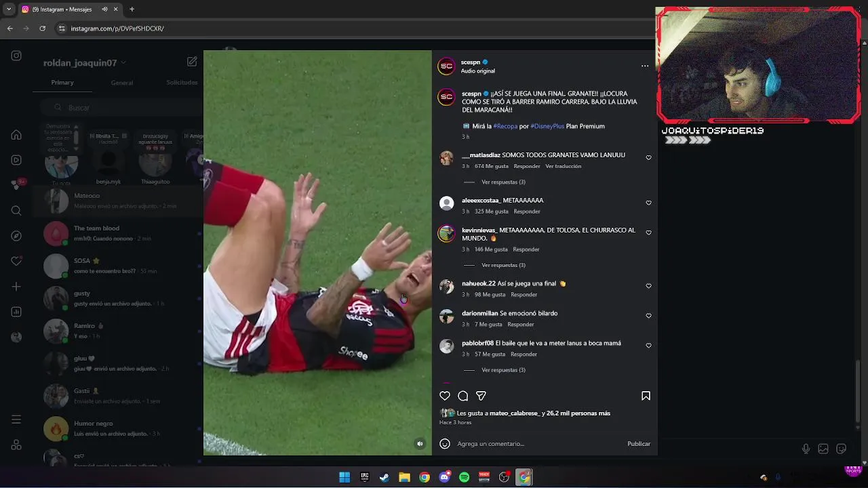Open the Meta apps icon at sidebar bottom
This screenshot has height=488, width=868.
(16, 445)
